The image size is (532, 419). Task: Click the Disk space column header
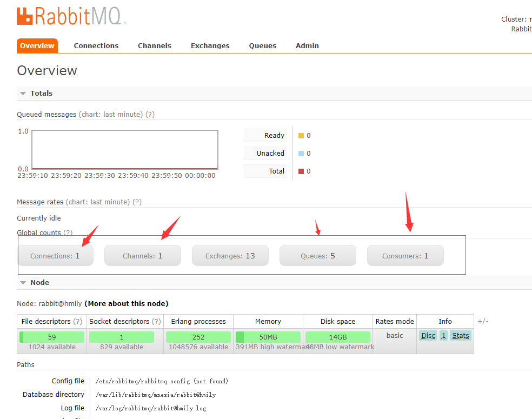[x=338, y=321]
